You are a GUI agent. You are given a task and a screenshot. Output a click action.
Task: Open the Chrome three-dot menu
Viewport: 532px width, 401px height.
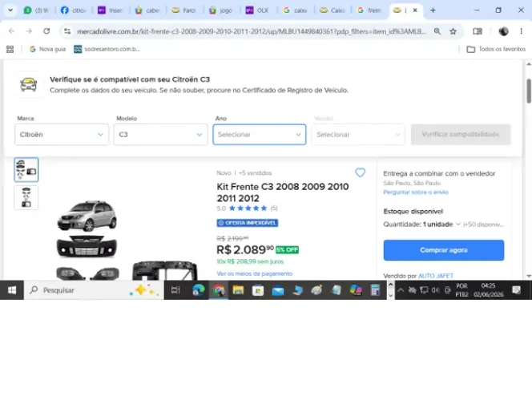(x=521, y=31)
